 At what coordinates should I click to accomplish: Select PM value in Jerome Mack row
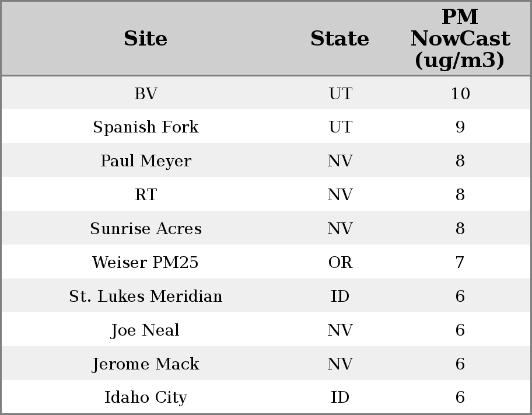[x=460, y=364]
